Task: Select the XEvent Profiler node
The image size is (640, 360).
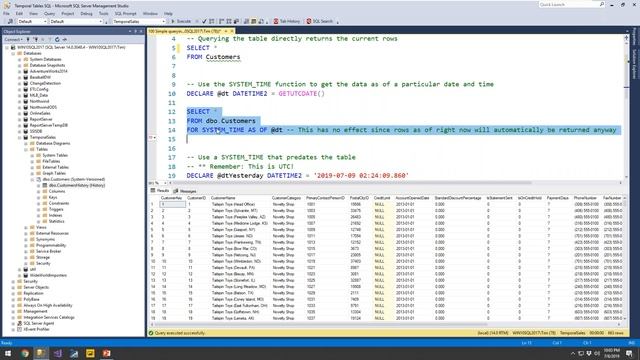Action: tap(36, 329)
